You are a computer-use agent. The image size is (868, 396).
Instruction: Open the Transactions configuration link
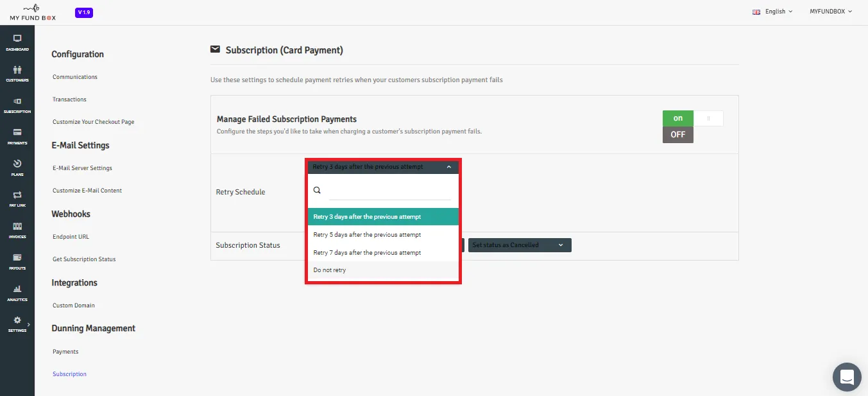click(x=69, y=99)
